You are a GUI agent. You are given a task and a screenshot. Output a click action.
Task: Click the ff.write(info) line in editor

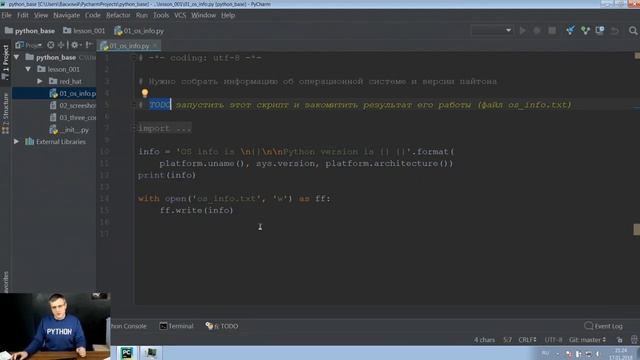click(196, 210)
